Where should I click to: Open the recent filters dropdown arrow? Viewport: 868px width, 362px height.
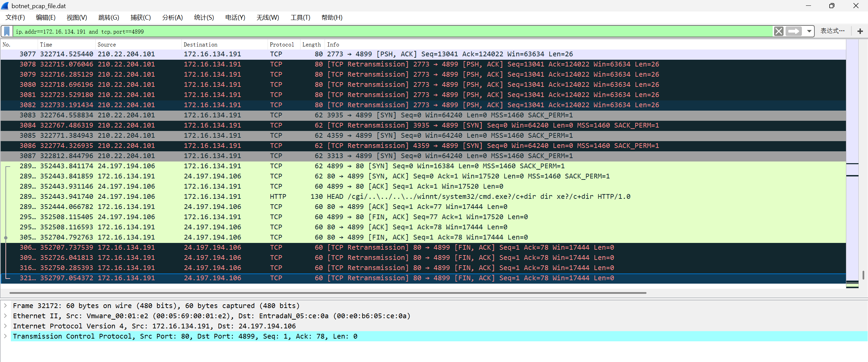coord(809,31)
